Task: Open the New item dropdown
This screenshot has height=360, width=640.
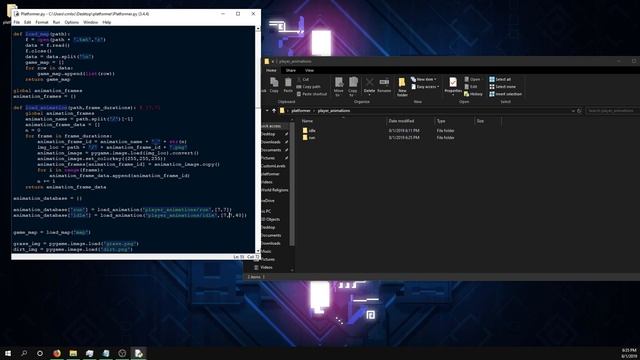Action: click(x=424, y=80)
